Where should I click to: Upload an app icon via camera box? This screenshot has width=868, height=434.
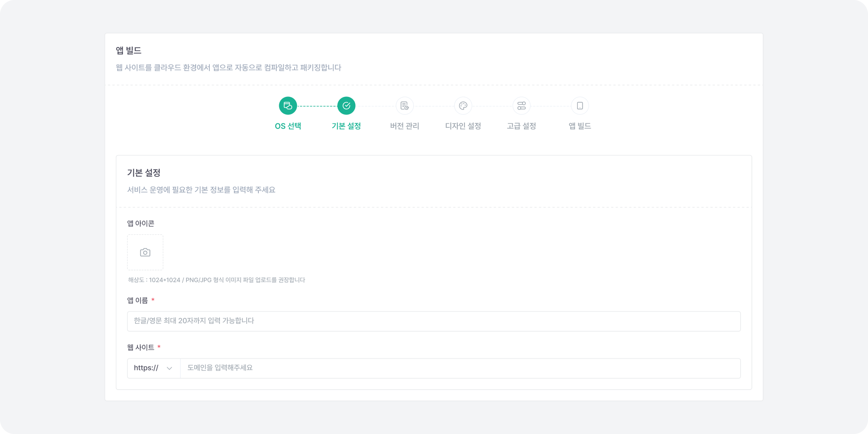(x=145, y=252)
